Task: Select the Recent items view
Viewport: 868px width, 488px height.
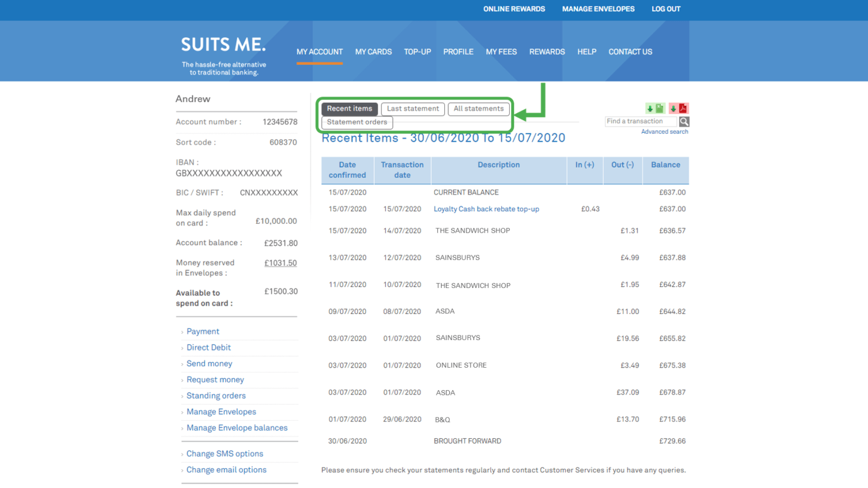Action: click(349, 108)
